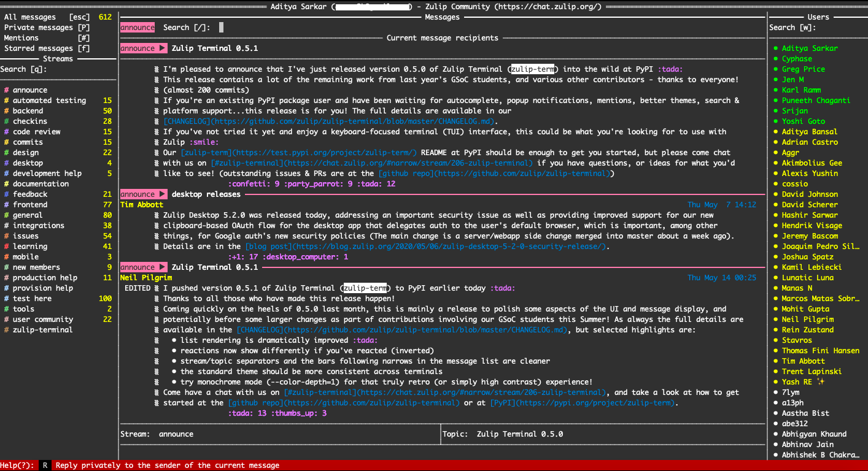Open the commits stream
Image resolution: width=868 pixels, height=471 pixels.
pyautogui.click(x=58, y=142)
